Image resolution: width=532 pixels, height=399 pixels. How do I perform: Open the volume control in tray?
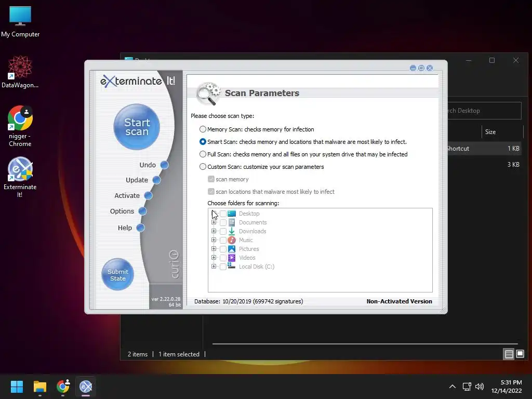pyautogui.click(x=480, y=387)
